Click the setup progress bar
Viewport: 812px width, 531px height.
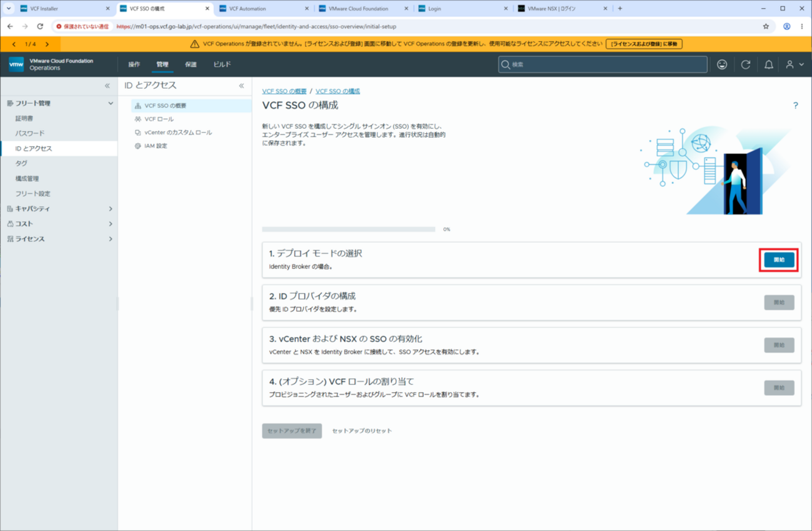348,230
